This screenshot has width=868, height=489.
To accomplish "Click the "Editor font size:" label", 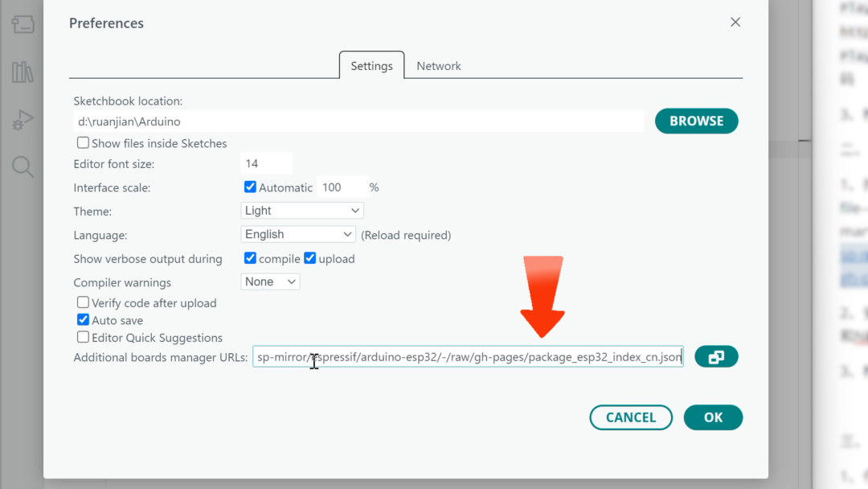I will coord(114,164).
